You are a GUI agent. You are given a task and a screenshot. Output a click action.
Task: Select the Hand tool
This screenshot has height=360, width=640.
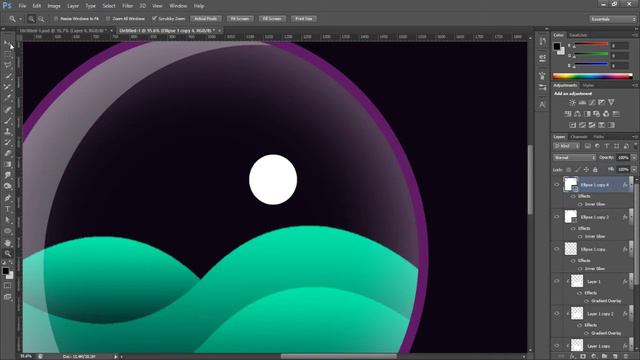(x=8, y=243)
